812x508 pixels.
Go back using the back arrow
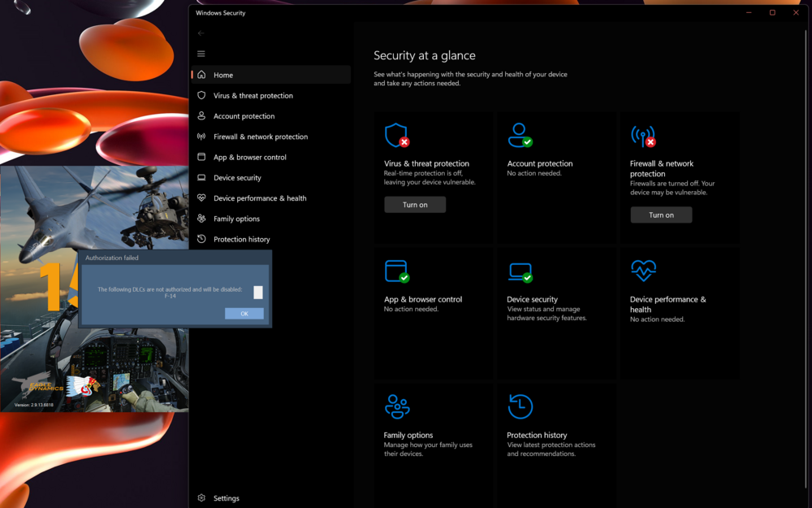pos(201,33)
